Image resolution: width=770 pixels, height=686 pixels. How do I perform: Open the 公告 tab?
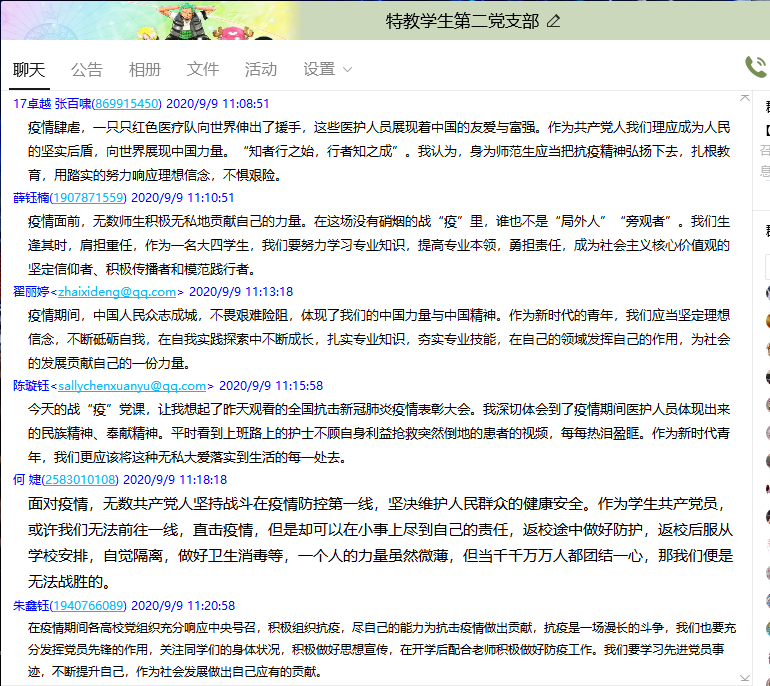pyautogui.click(x=87, y=69)
